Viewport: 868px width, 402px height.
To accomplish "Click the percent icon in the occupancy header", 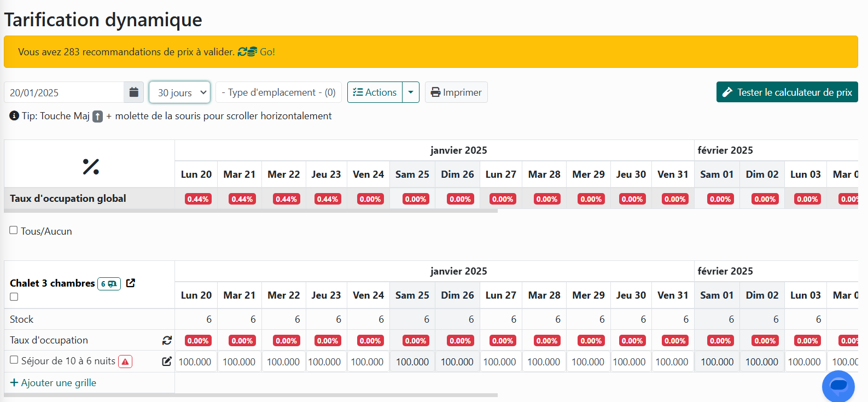I will pos(90,166).
